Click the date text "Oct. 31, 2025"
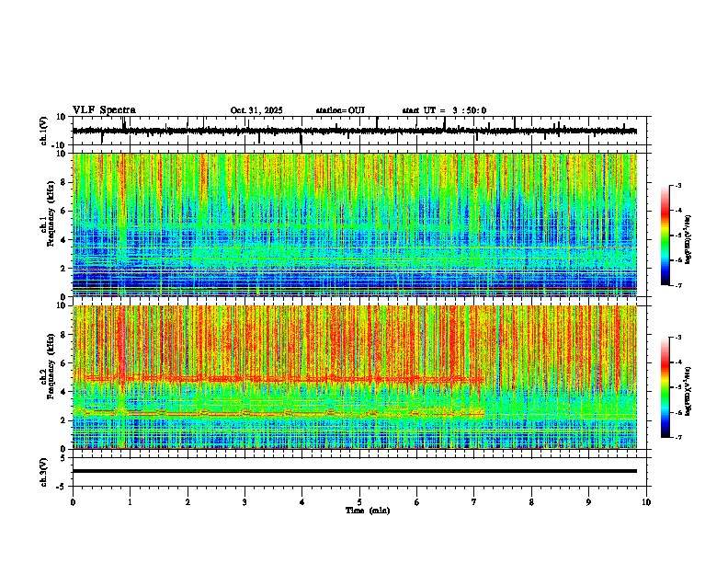The height and width of the screenshot is (563, 728). [256, 110]
